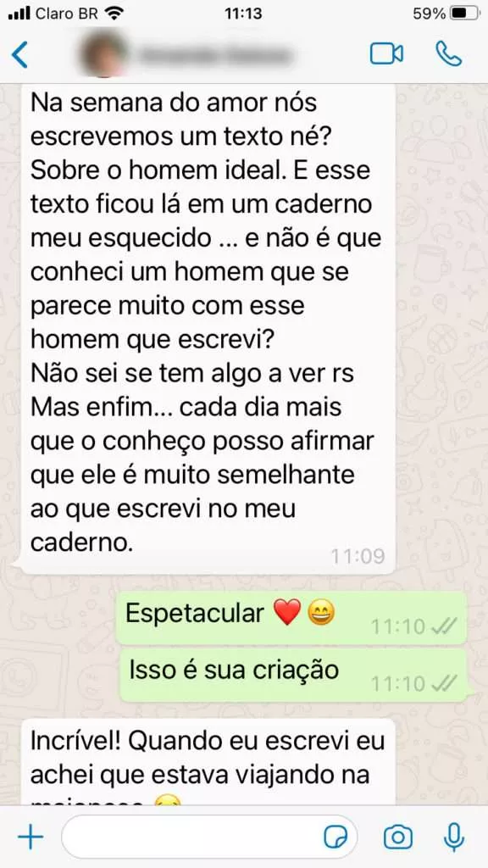Image resolution: width=488 pixels, height=868 pixels.
Task: Start a video call with the contact
Action: pyautogui.click(x=386, y=53)
